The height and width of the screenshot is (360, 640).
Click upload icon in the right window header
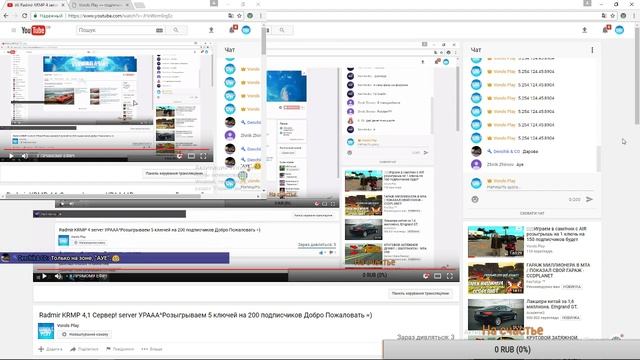coord(584,30)
